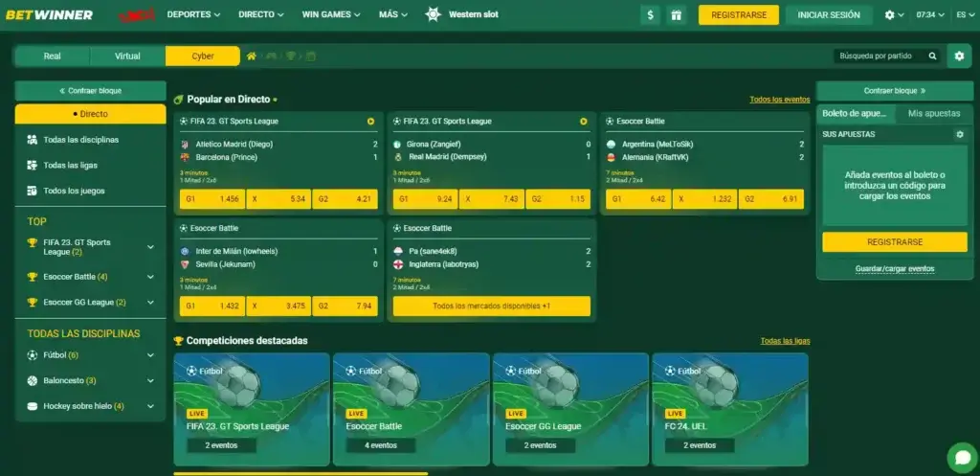Open the DEPORTES dropdown menu
Viewport: 980px width, 476px height.
pyautogui.click(x=193, y=15)
